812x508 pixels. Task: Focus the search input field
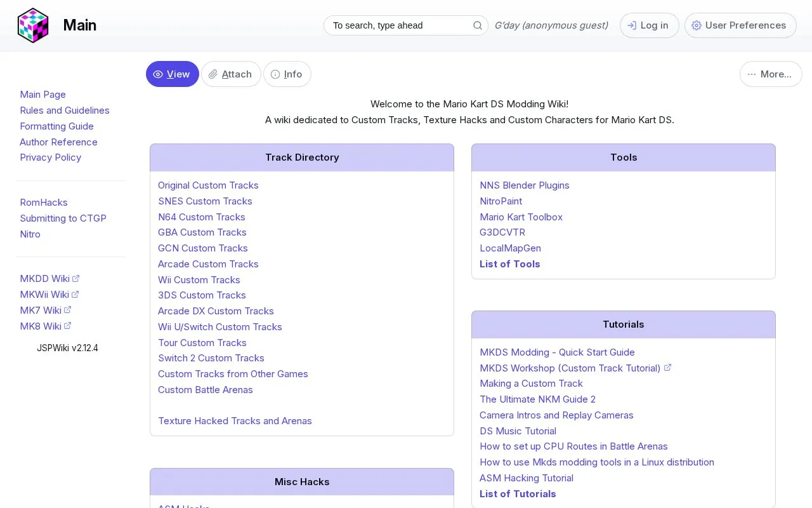[x=406, y=25]
